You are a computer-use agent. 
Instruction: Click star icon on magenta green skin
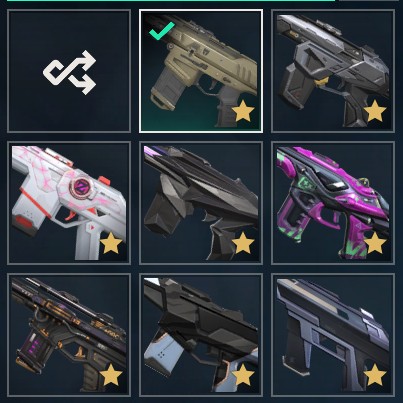(375, 243)
